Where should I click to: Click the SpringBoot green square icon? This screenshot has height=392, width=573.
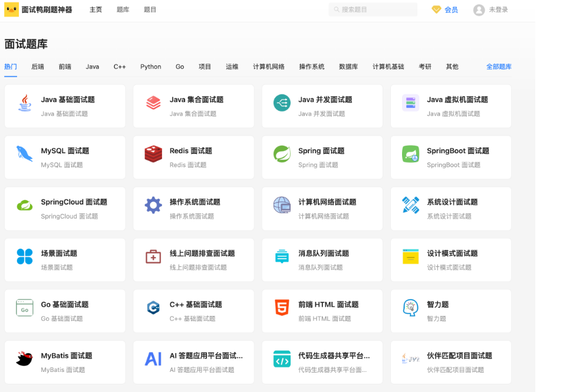411,154
